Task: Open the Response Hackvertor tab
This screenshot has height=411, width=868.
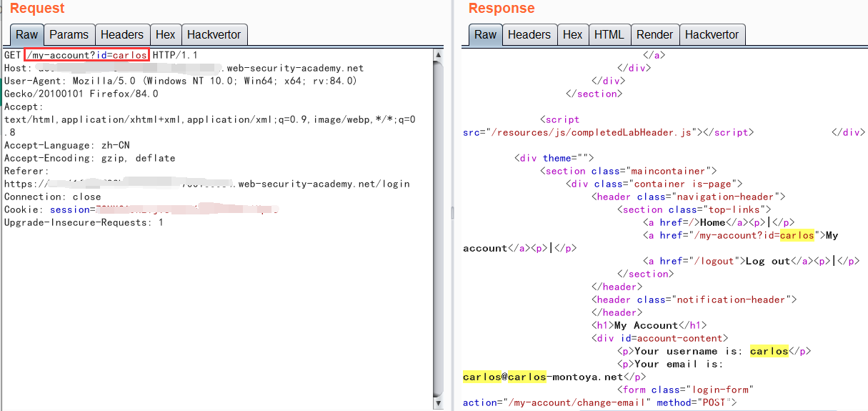Action: (x=712, y=34)
